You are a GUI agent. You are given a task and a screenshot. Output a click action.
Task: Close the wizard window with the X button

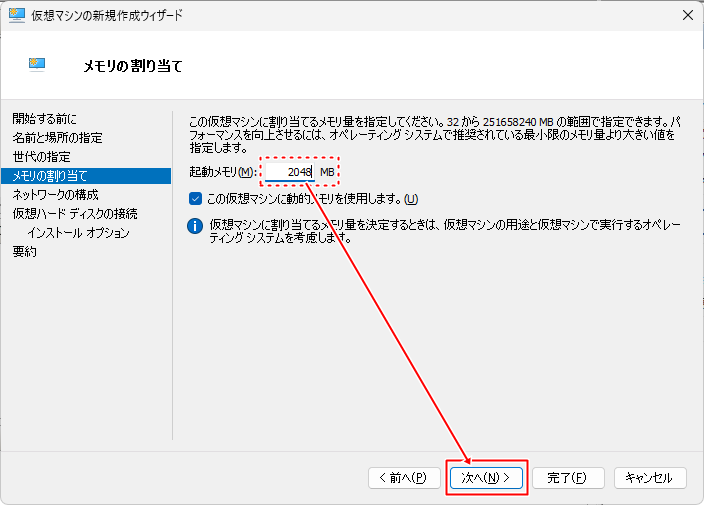coord(687,15)
